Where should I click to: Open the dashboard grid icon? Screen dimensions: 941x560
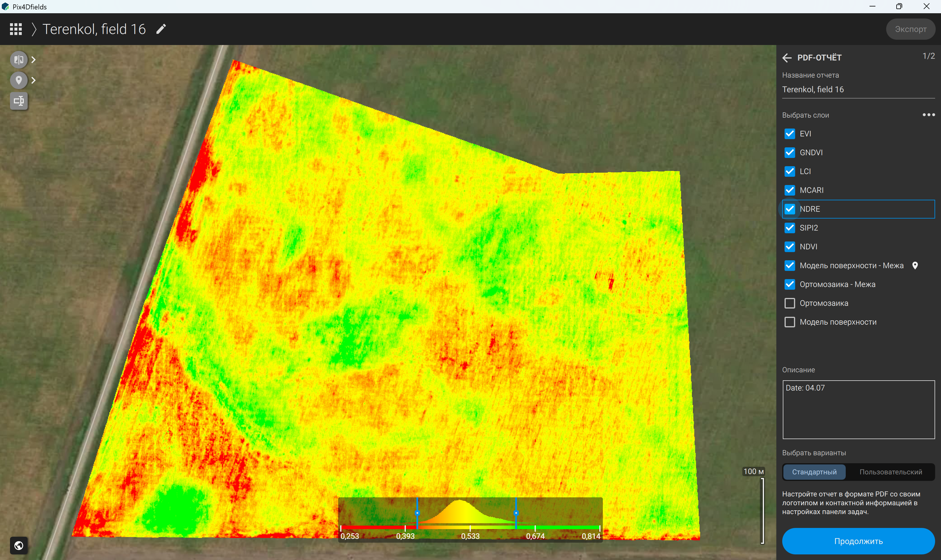(16, 29)
